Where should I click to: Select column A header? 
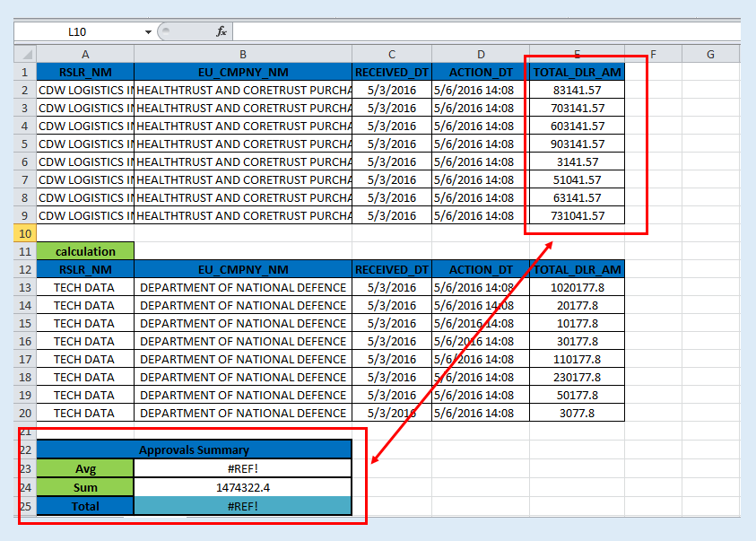85,55
